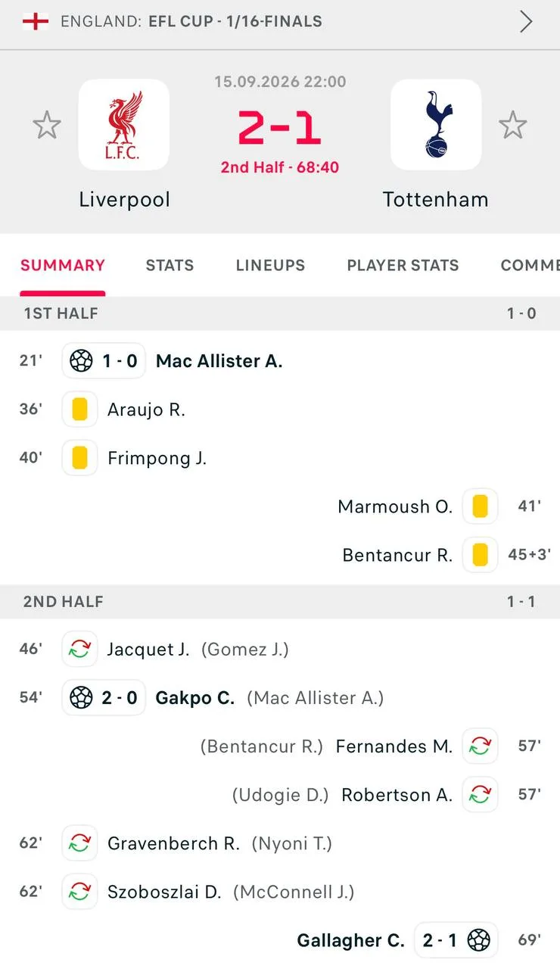Open EFL Cup league via chevron arrow
Image resolution: width=560 pixels, height=969 pixels.
pyautogui.click(x=526, y=22)
